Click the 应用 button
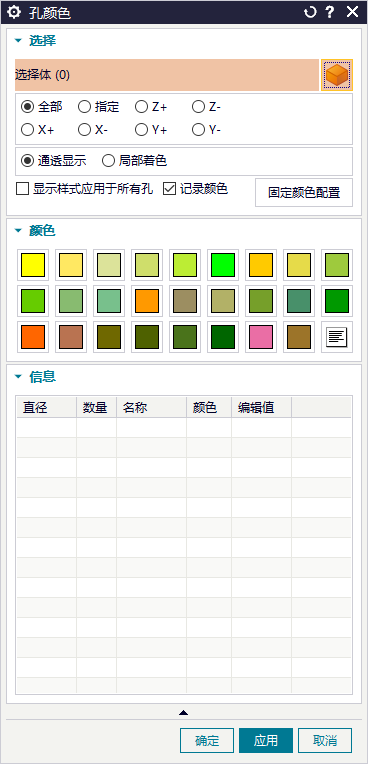The width and height of the screenshot is (368, 764). [x=266, y=741]
